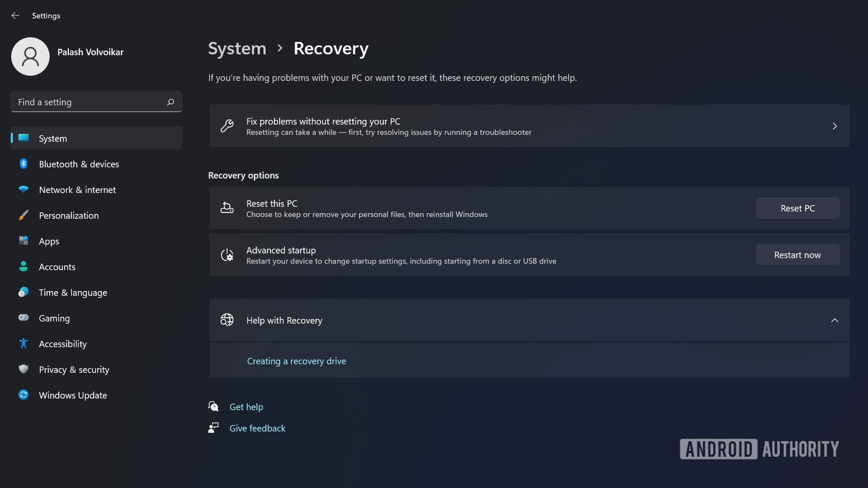Click the Bluetooth icon

24,164
